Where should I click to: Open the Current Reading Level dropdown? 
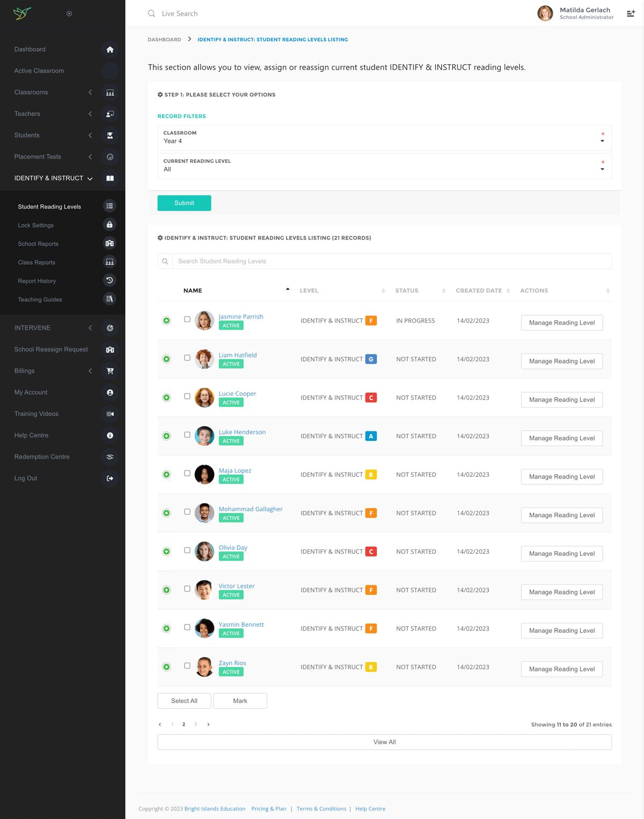384,166
